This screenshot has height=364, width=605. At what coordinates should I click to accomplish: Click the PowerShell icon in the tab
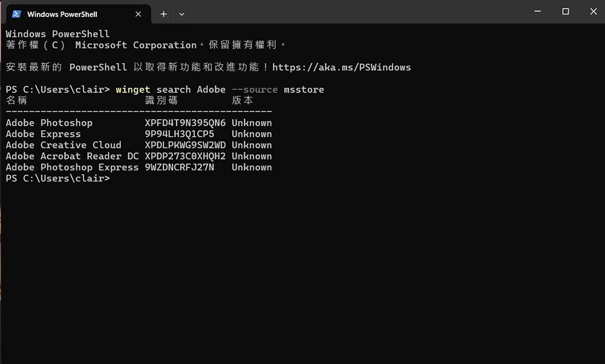(16, 14)
